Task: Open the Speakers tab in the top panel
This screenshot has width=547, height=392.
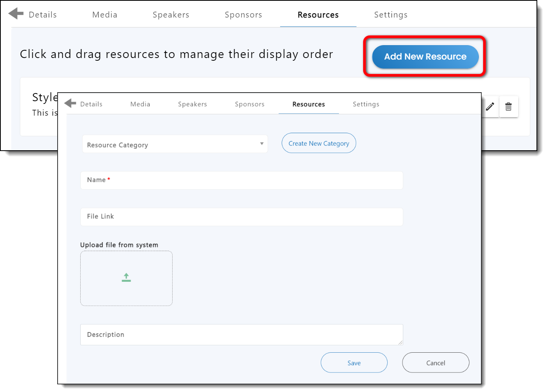Action: point(171,15)
